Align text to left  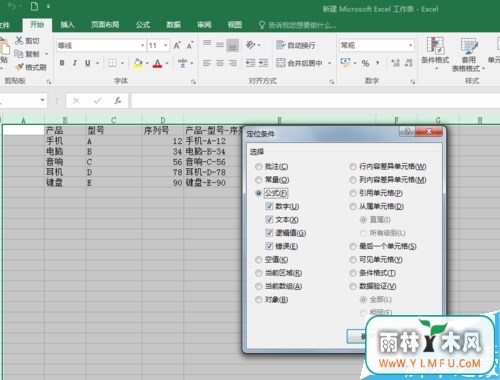[207, 63]
